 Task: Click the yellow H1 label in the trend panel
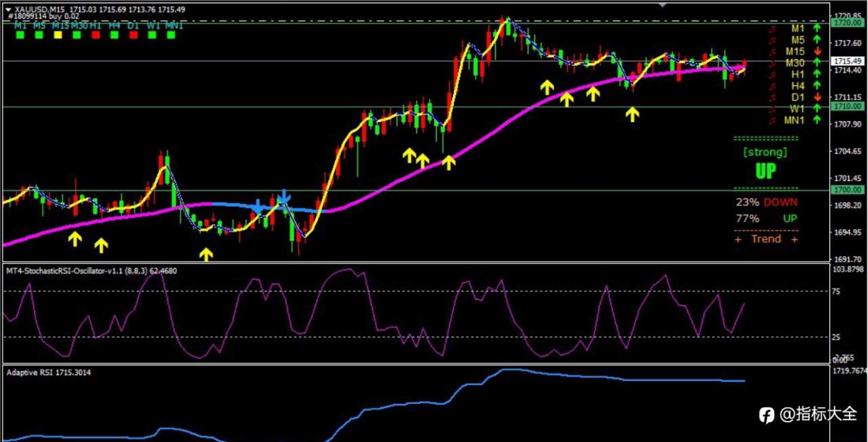[x=797, y=75]
